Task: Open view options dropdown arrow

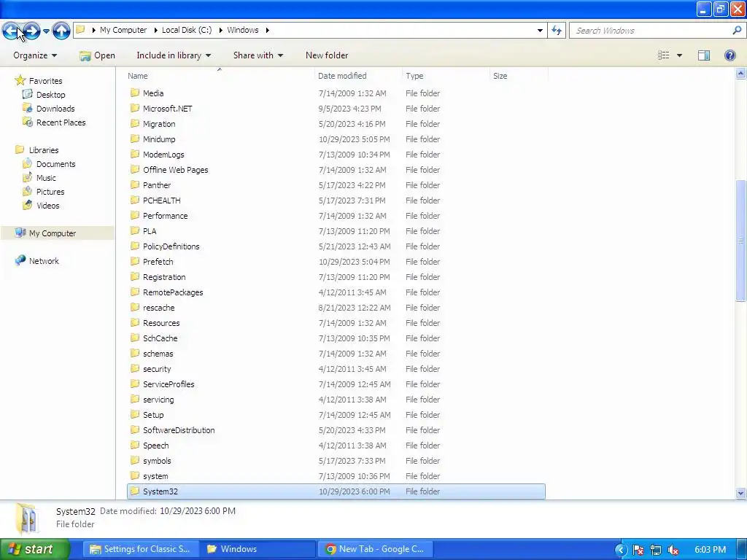Action: coord(679,55)
